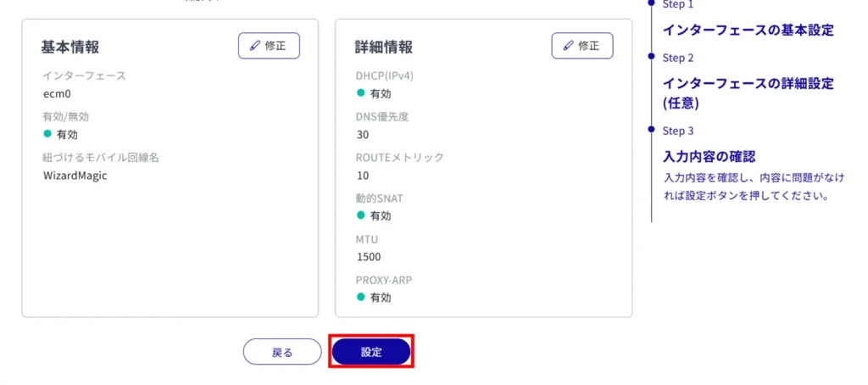Click the Step 3 timeline dot
This screenshot has height=385, width=868.
651,131
